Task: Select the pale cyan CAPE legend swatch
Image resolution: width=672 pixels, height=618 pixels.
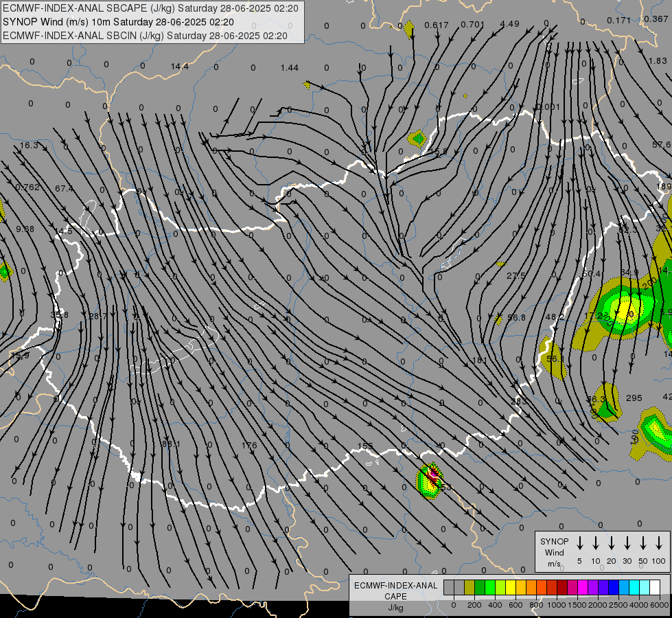Action: pos(644,588)
